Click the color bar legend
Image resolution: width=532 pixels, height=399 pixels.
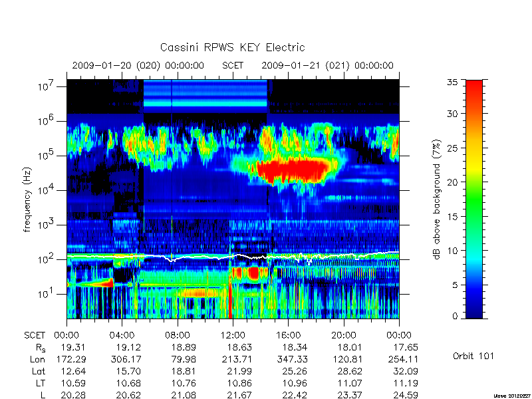point(474,199)
